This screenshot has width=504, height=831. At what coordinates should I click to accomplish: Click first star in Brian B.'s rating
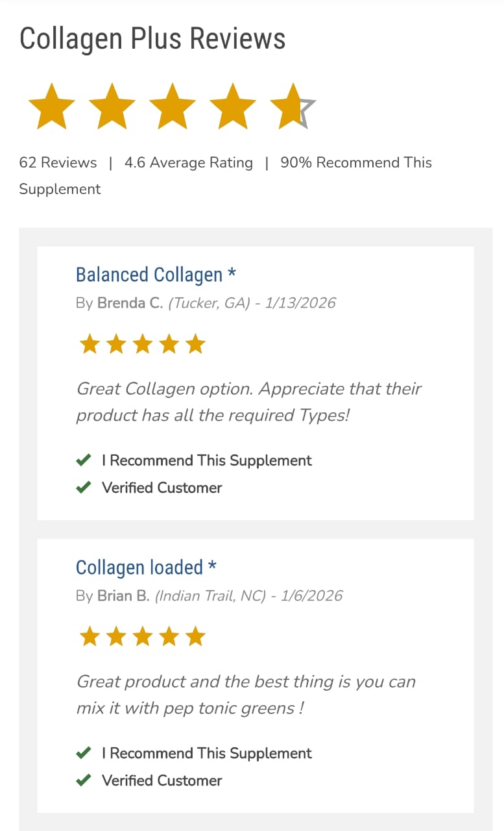[89, 638]
